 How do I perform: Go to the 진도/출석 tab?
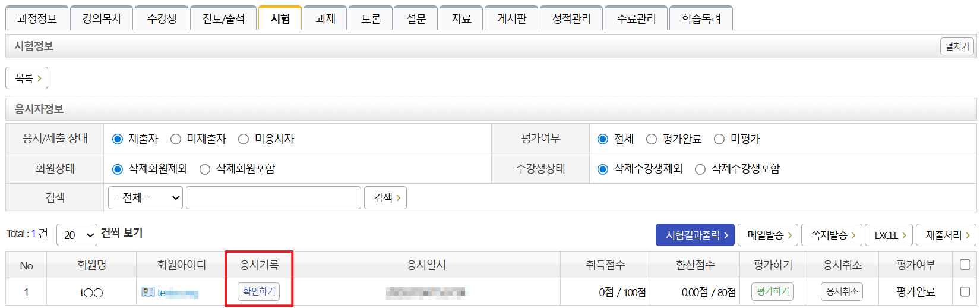[223, 18]
